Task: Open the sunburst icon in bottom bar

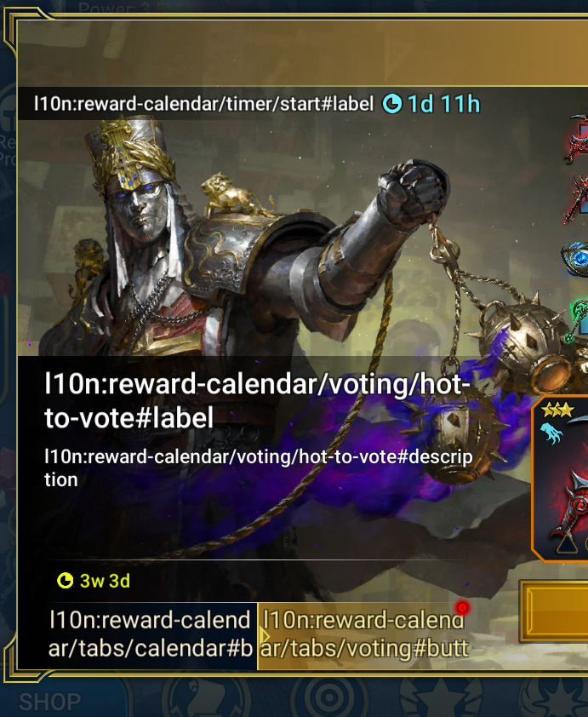Action: tap(555, 697)
